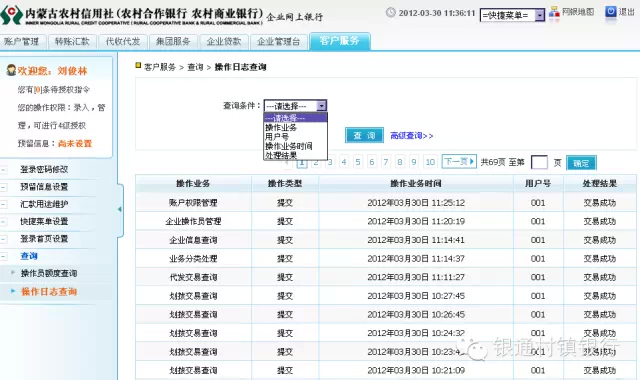Open 汇款用途维护 in sidebar
The width and height of the screenshot is (640, 380).
(44, 204)
